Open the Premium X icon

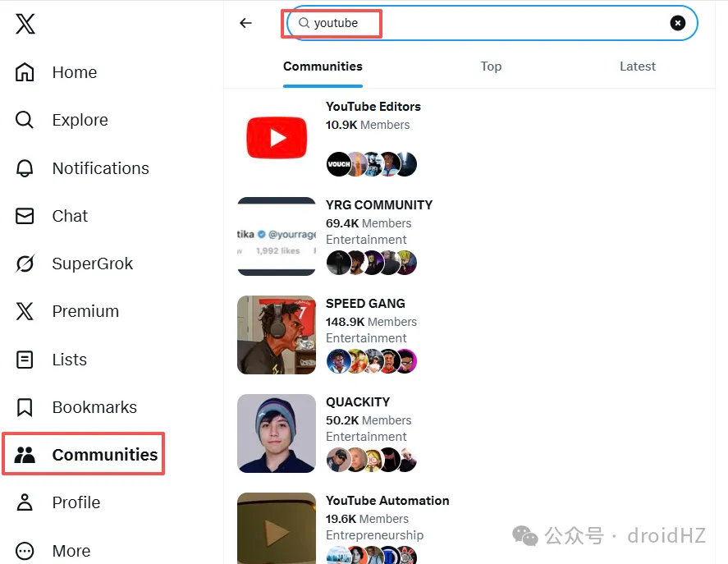click(25, 311)
